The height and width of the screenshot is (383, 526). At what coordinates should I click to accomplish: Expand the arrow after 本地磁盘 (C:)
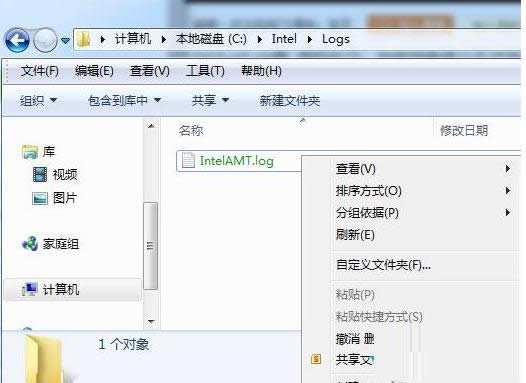[260, 40]
